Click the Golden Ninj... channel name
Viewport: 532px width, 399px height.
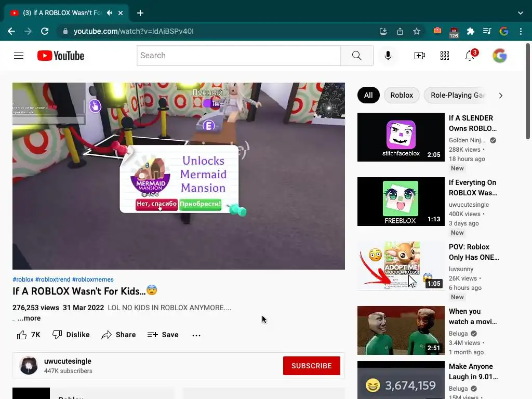(467, 140)
